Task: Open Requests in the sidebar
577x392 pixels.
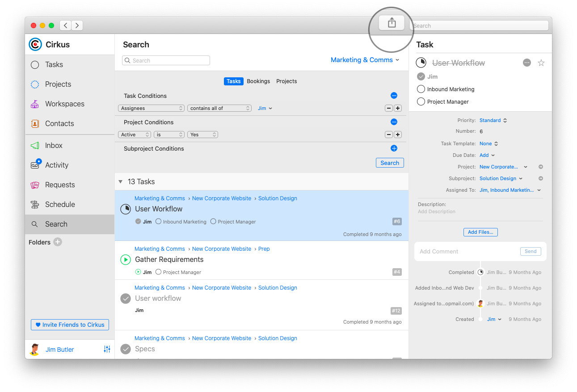Action: (70, 185)
